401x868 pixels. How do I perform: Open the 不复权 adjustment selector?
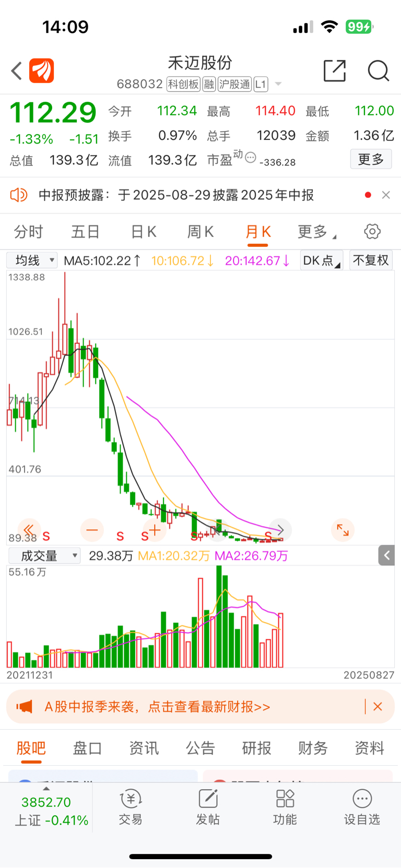click(x=371, y=260)
